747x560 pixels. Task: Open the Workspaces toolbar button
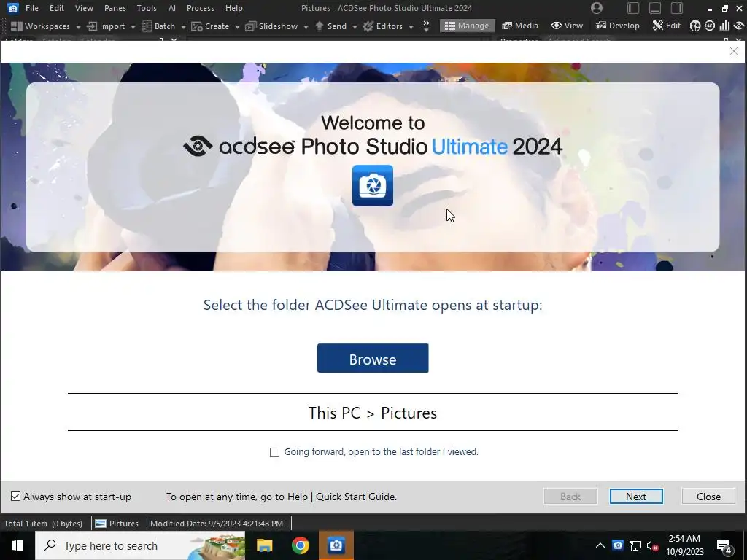pyautogui.click(x=40, y=26)
